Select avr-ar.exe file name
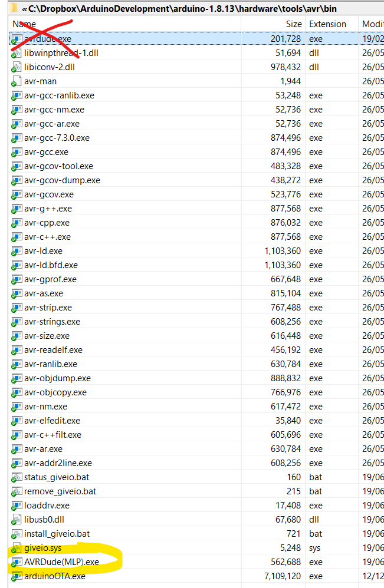384x588 pixels. (43, 450)
